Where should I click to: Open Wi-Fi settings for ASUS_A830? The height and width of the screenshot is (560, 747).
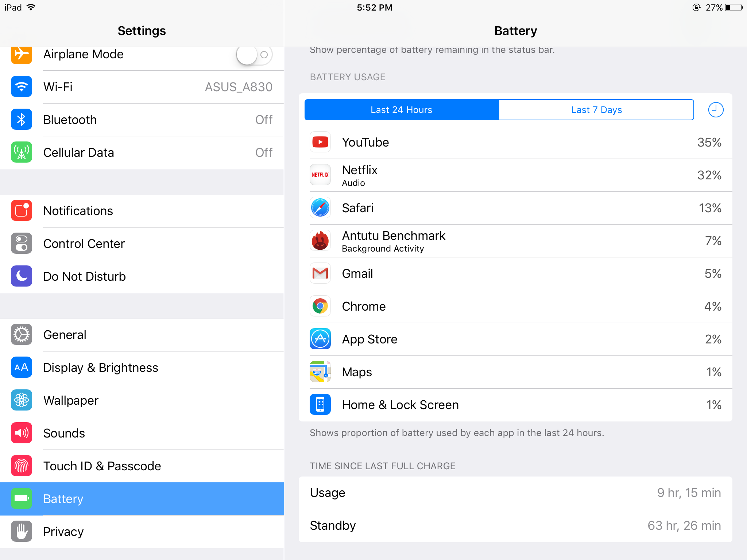click(142, 87)
